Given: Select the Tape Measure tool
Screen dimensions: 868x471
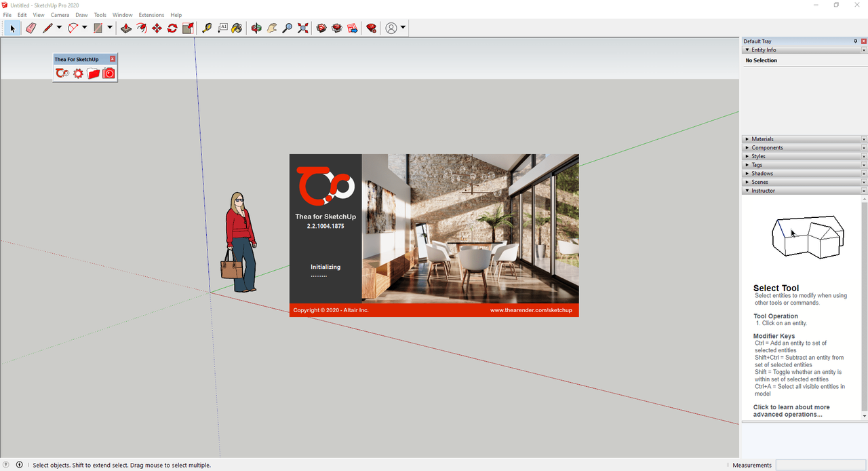Looking at the screenshot, I should pyautogui.click(x=207, y=28).
